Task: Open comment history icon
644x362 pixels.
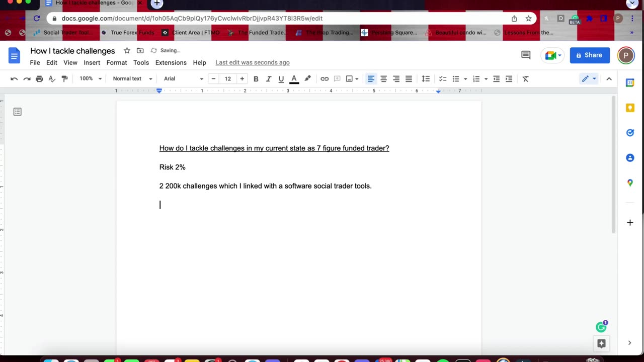Action: coord(526,55)
